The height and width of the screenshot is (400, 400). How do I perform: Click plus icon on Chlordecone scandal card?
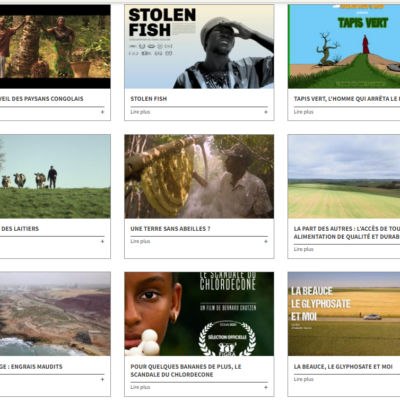266,387
